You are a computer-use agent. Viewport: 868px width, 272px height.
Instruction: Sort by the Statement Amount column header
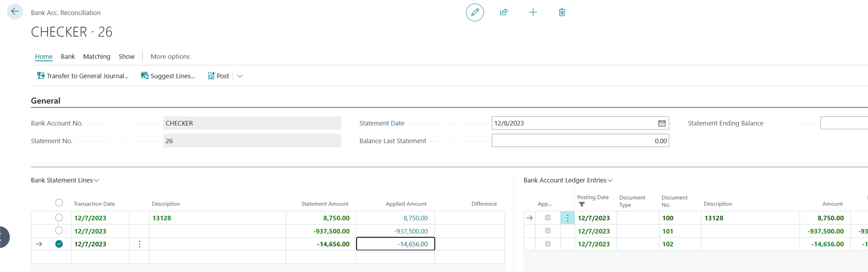point(325,204)
